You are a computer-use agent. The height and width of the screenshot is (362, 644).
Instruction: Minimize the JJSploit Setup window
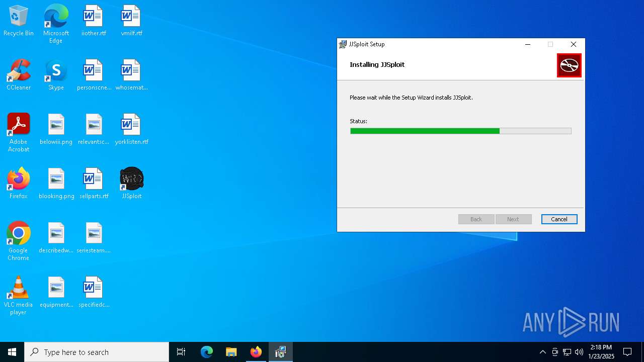(x=528, y=44)
